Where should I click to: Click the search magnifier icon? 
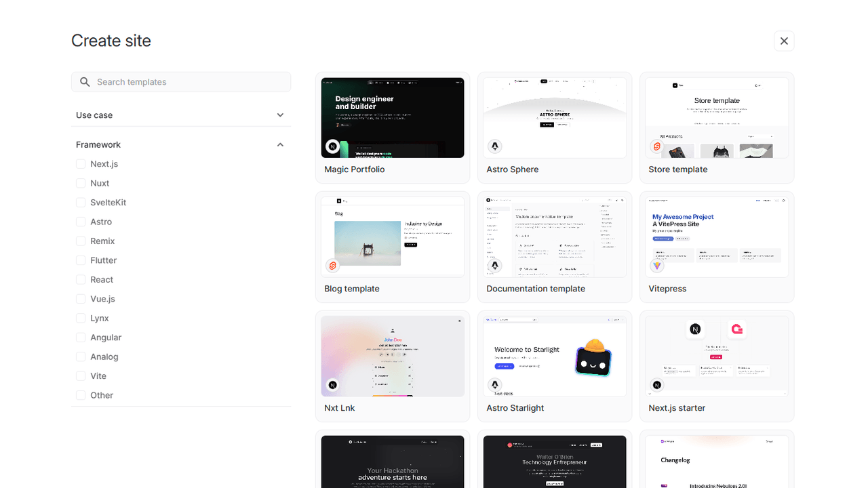(x=85, y=82)
